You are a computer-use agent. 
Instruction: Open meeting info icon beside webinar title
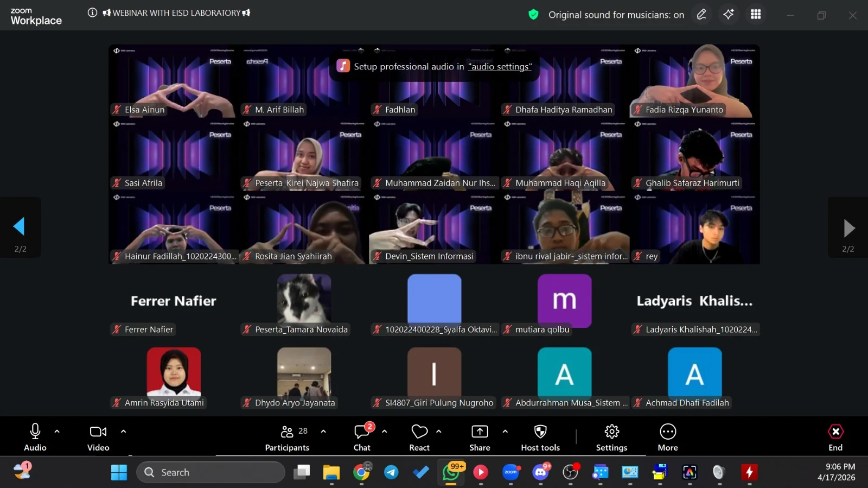93,12
